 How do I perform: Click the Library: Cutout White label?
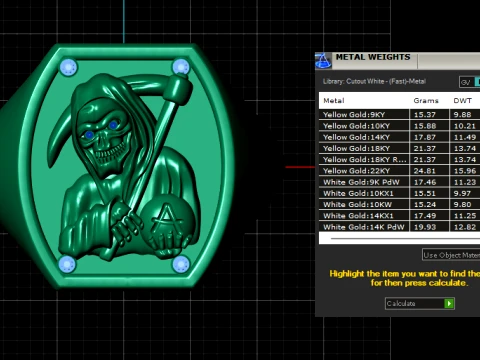pyautogui.click(x=374, y=81)
